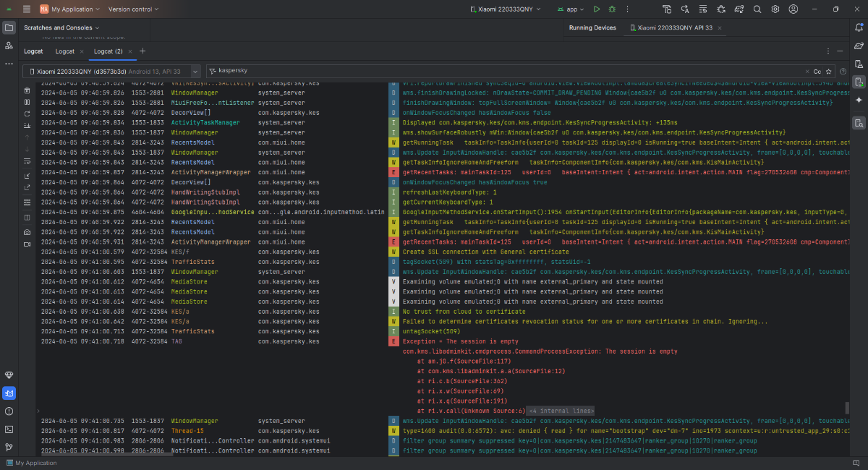Viewport: 868px width, 470px height.
Task: Open Search Everywhere magnifier icon
Action: tap(757, 9)
